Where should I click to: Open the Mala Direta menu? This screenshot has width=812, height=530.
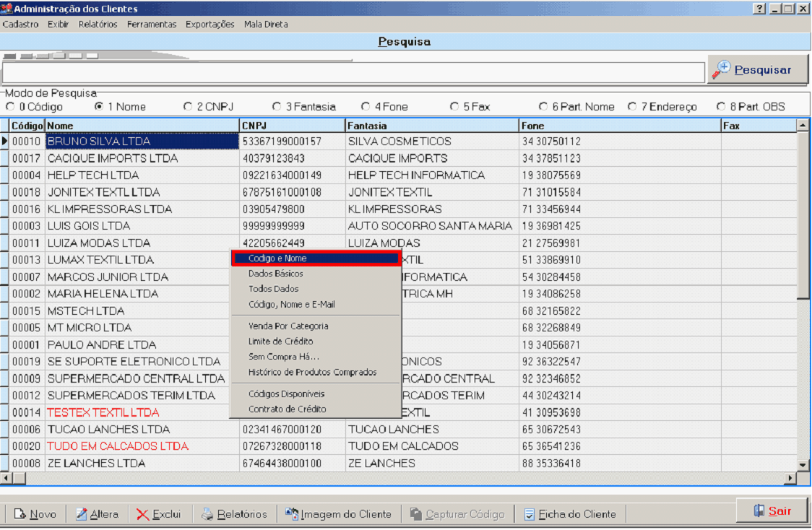point(266,24)
